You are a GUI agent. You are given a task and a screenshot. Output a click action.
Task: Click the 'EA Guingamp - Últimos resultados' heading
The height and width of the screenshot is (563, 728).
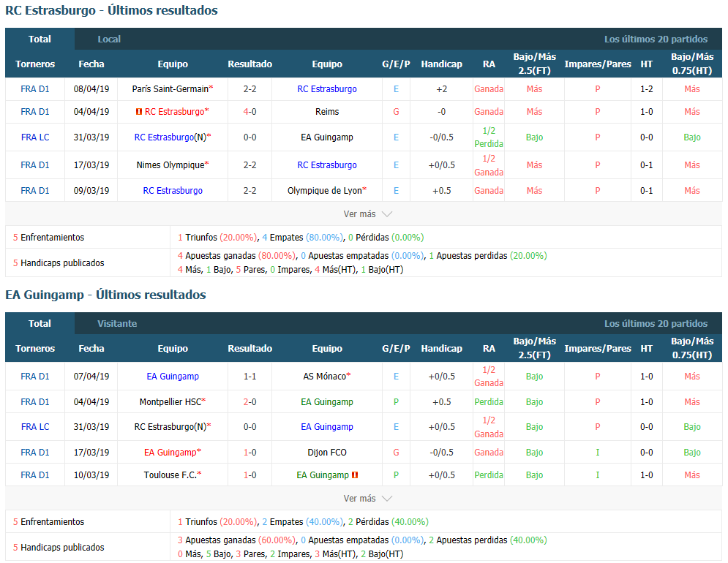tap(105, 295)
